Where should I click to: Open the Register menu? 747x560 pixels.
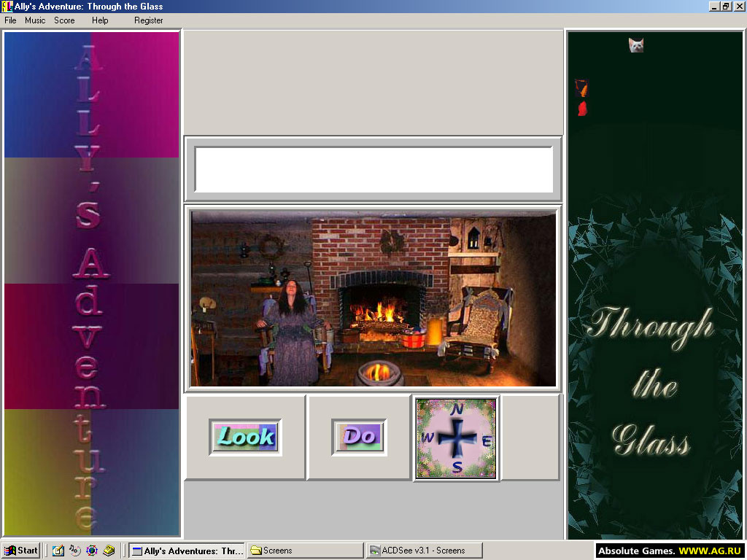(x=149, y=20)
